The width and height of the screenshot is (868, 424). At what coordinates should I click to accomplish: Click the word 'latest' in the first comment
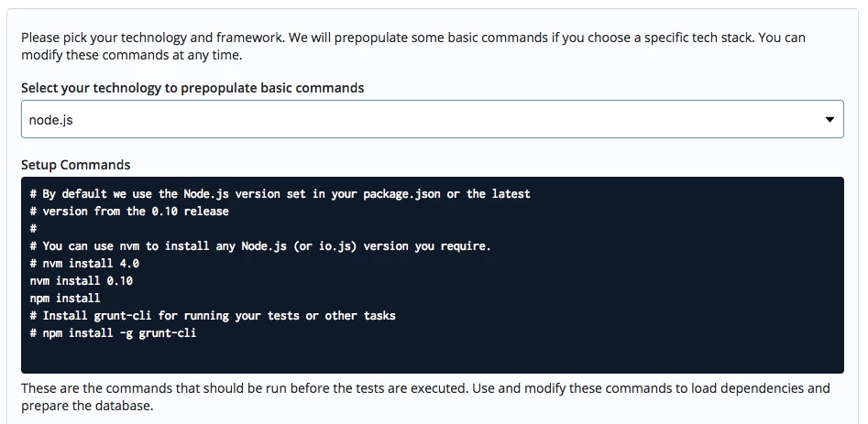click(511, 194)
